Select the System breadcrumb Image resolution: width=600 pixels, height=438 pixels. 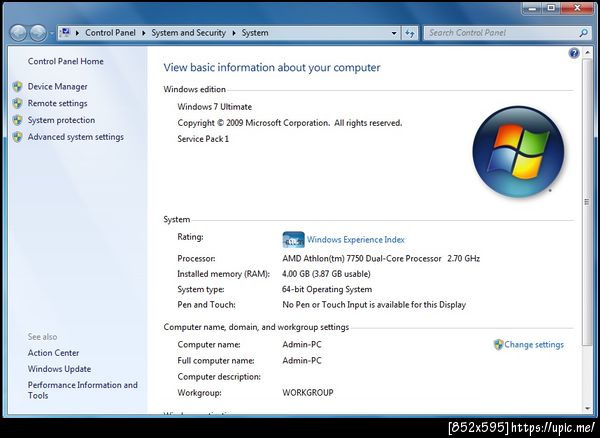tap(255, 33)
